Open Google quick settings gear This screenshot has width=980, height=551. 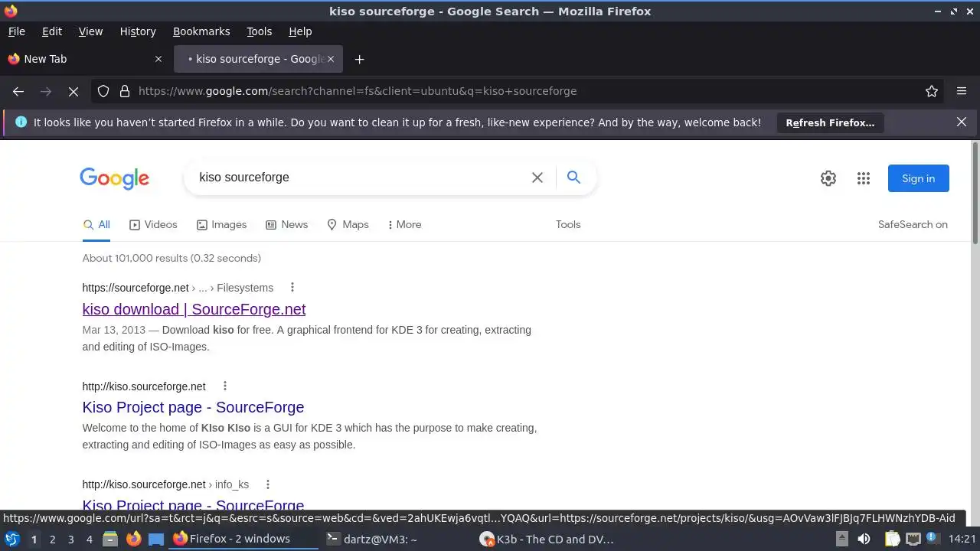[828, 178]
